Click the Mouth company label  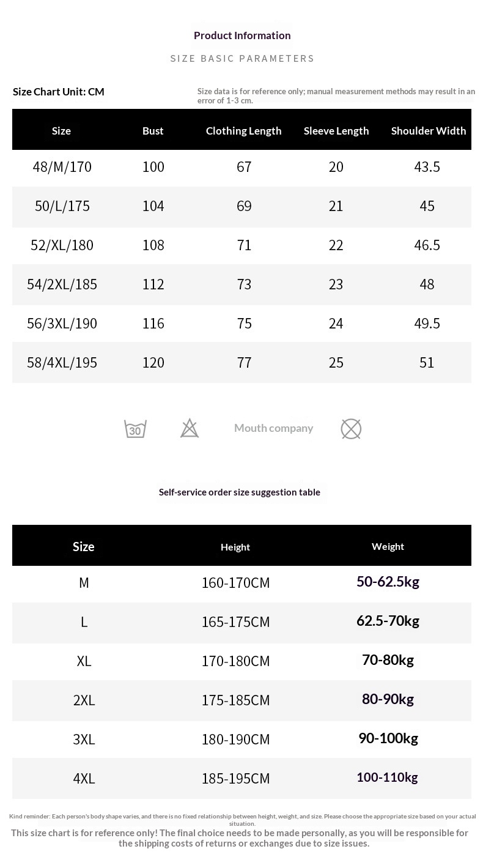click(x=273, y=428)
